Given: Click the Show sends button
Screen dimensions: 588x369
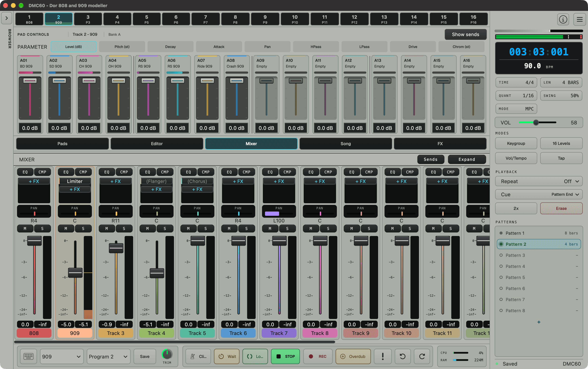Looking at the screenshot, I should click(465, 34).
